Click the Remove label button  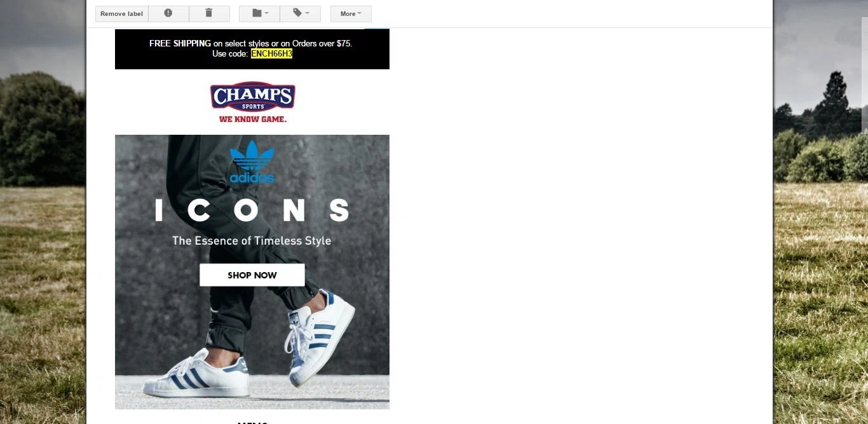pos(122,13)
